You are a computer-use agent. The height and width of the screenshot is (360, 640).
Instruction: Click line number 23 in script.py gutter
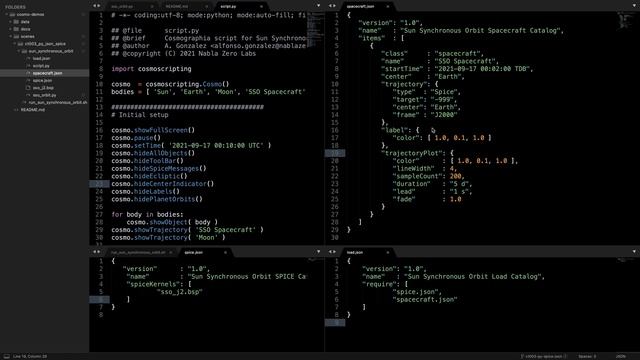[x=99, y=184]
